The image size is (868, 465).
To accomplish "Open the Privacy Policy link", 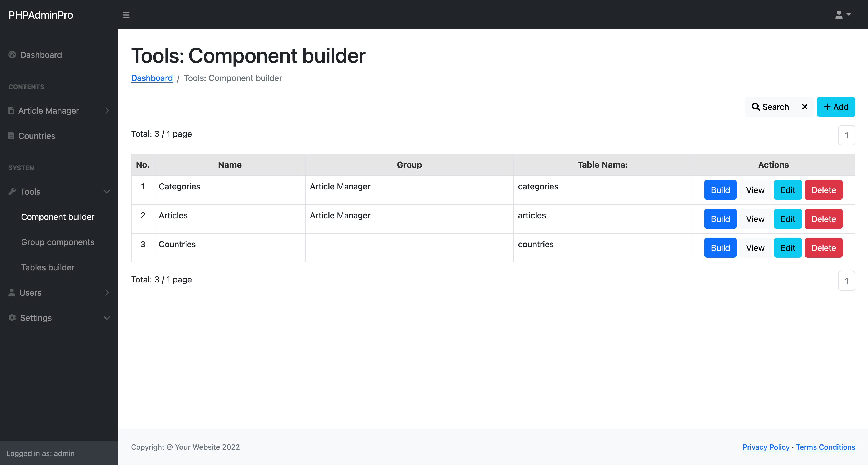I will (x=766, y=447).
